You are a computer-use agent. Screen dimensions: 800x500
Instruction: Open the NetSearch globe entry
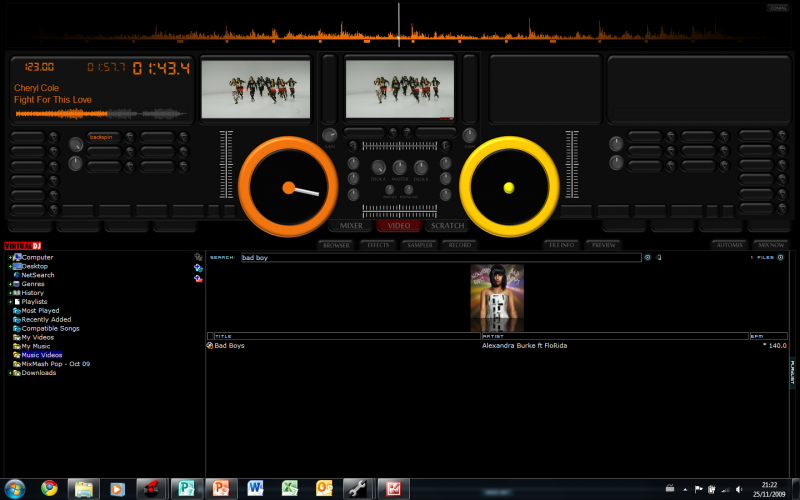[34, 275]
